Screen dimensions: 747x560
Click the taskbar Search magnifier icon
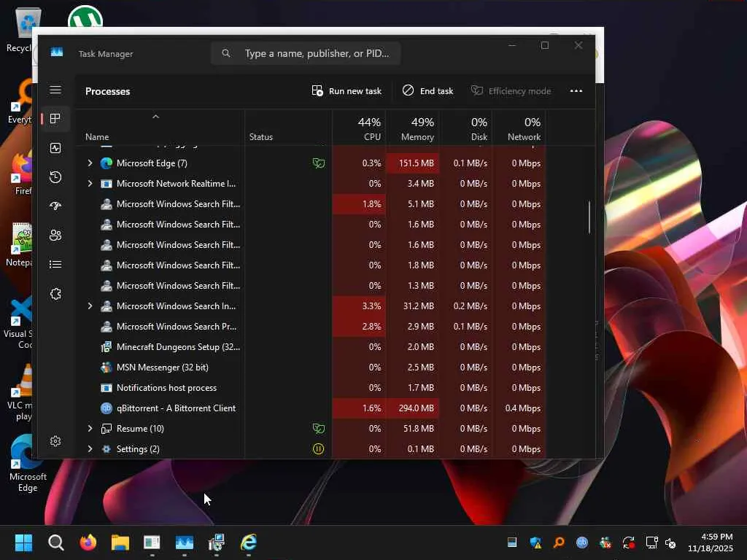click(x=55, y=542)
